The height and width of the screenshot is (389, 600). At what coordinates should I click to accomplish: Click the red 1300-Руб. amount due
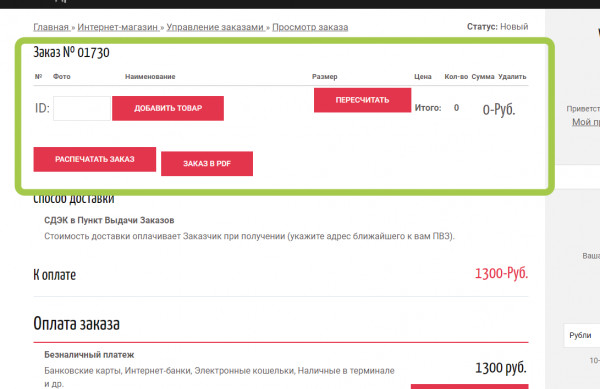501,273
